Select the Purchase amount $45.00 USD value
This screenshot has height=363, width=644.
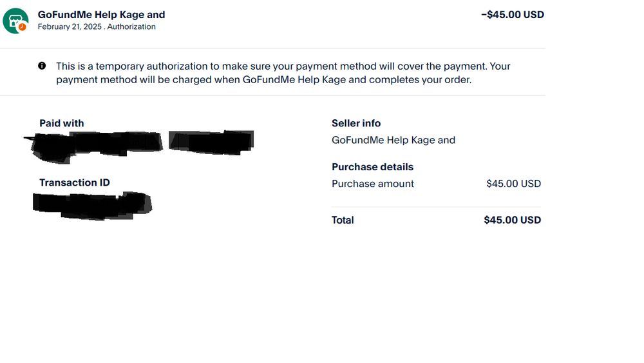pos(513,184)
